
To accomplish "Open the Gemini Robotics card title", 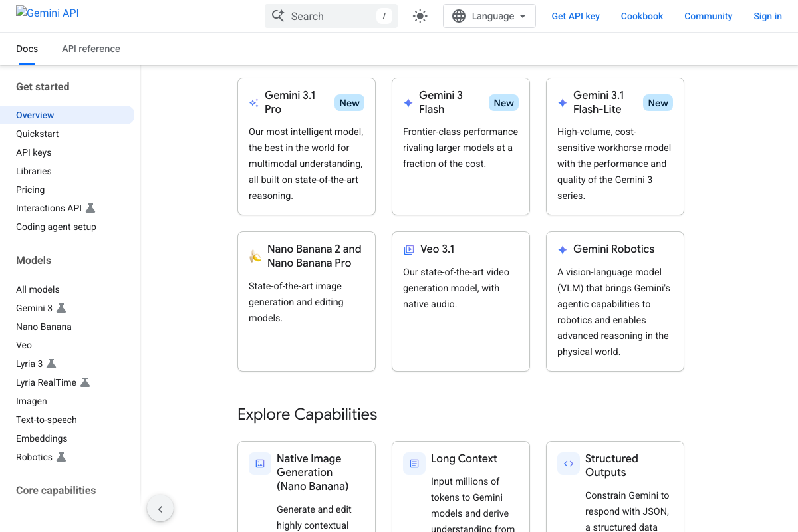I will 614,249.
